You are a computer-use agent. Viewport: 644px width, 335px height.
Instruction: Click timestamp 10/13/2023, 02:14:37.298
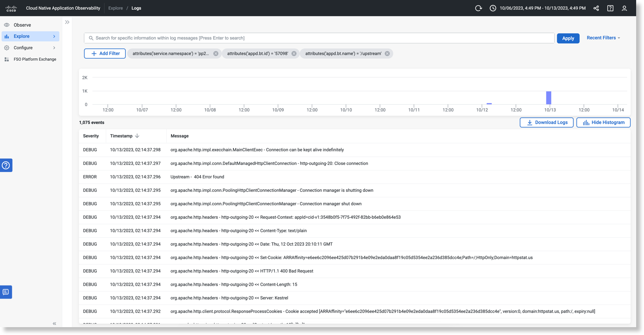[x=135, y=150]
